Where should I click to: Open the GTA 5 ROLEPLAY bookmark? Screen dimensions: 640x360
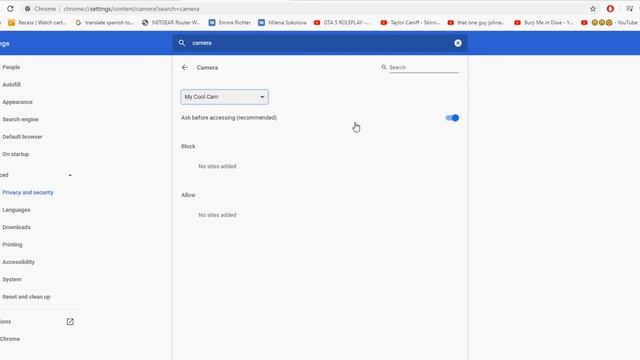(342, 22)
